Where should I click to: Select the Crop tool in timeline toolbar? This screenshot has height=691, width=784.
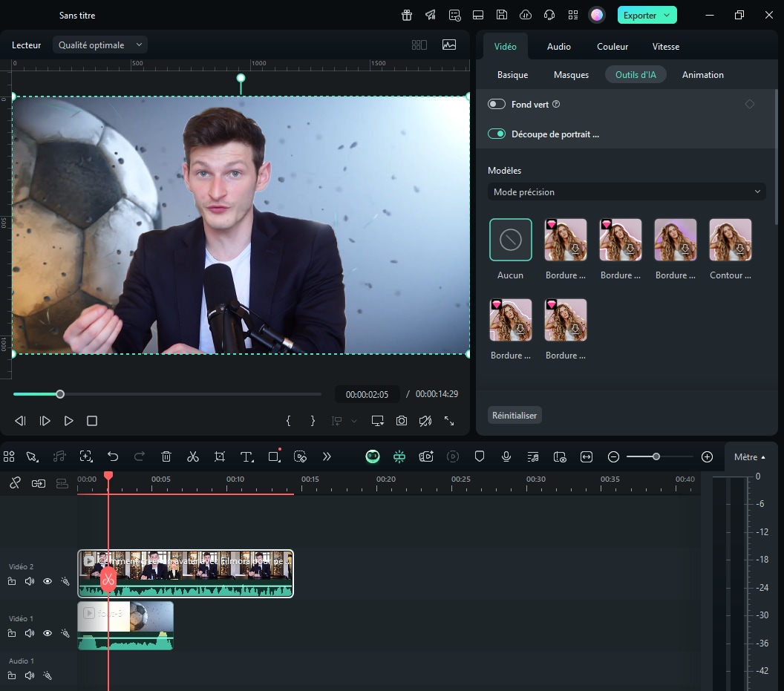(x=220, y=456)
